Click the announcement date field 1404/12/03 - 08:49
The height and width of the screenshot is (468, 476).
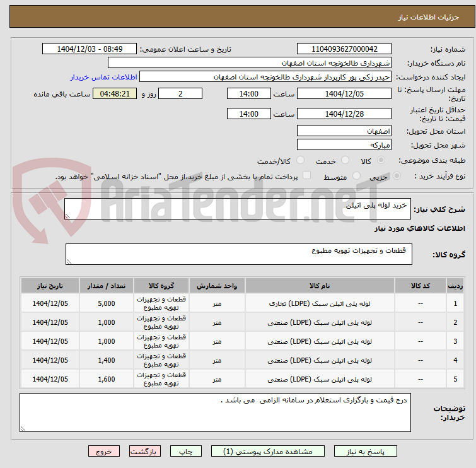pyautogui.click(x=90, y=49)
